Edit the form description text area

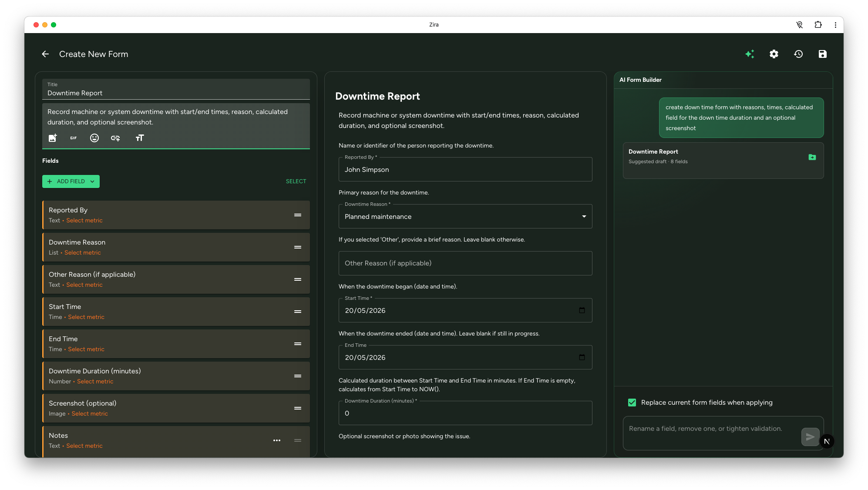tap(176, 117)
